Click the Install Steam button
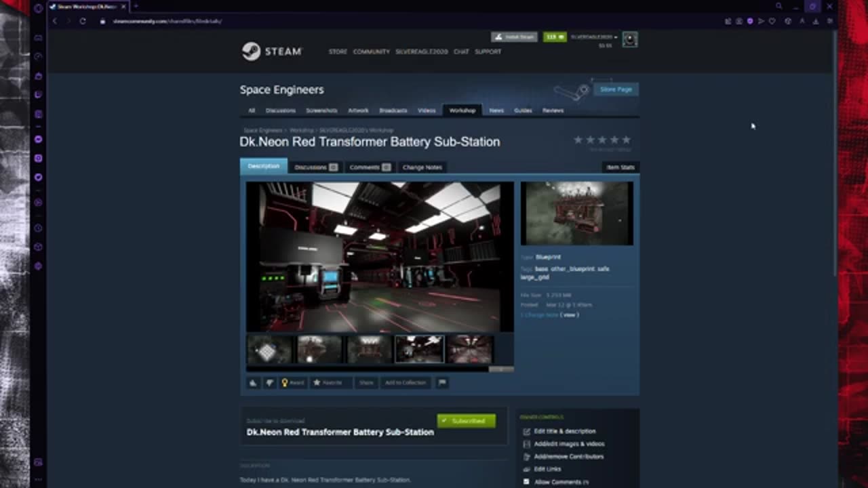Screen dimensions: 868x488 pyautogui.click(x=514, y=37)
